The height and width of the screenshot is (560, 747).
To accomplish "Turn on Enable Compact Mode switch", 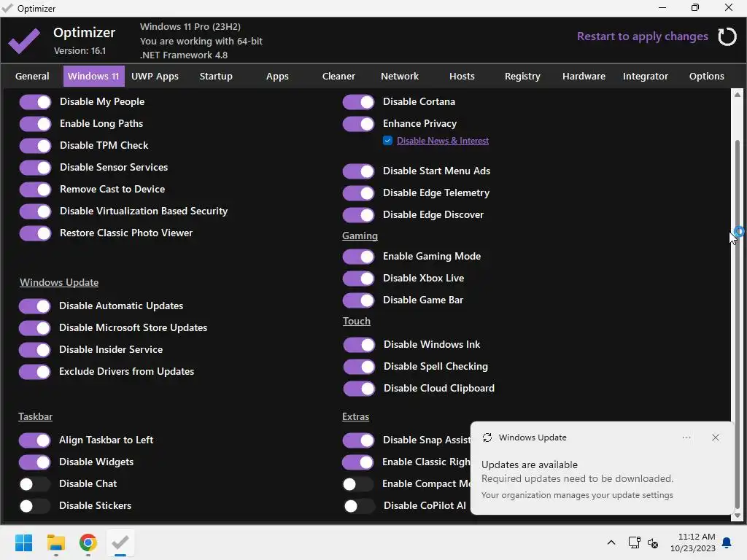I will [357, 484].
